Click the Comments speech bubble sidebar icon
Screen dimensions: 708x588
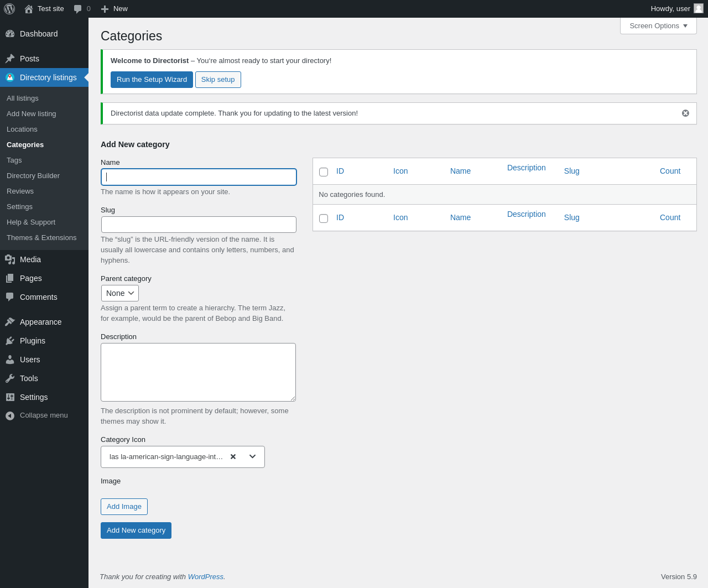pyautogui.click(x=10, y=297)
